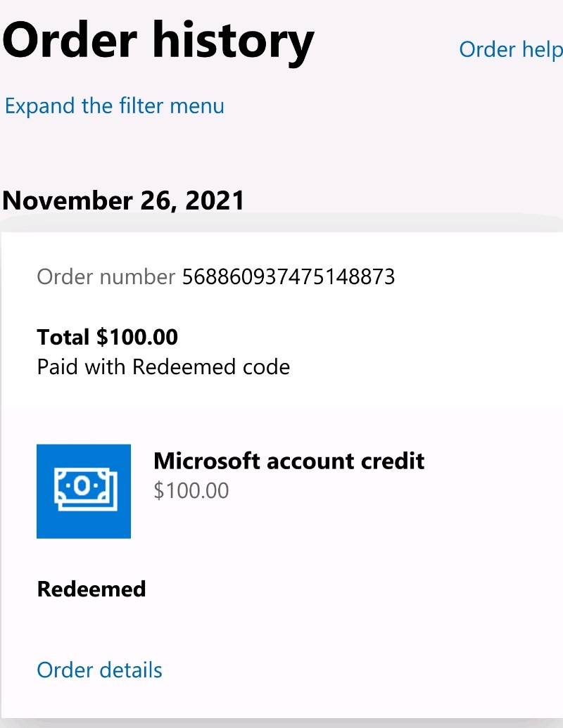
Task: Open the Order help link
Action: (x=510, y=49)
